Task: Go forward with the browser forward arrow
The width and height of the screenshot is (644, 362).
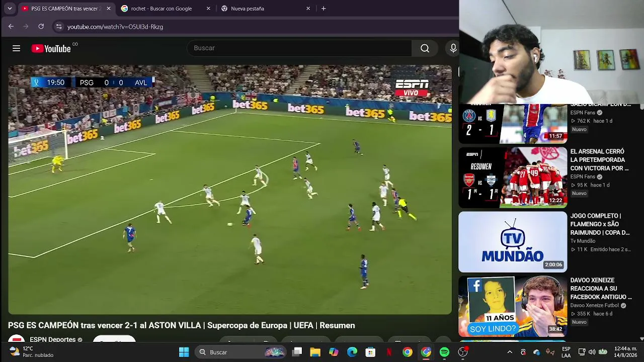Action: point(26,27)
